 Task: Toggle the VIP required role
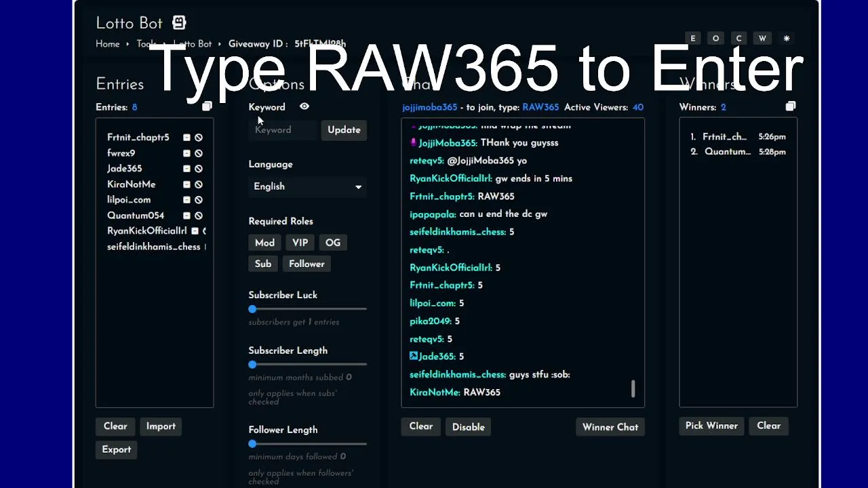(300, 243)
